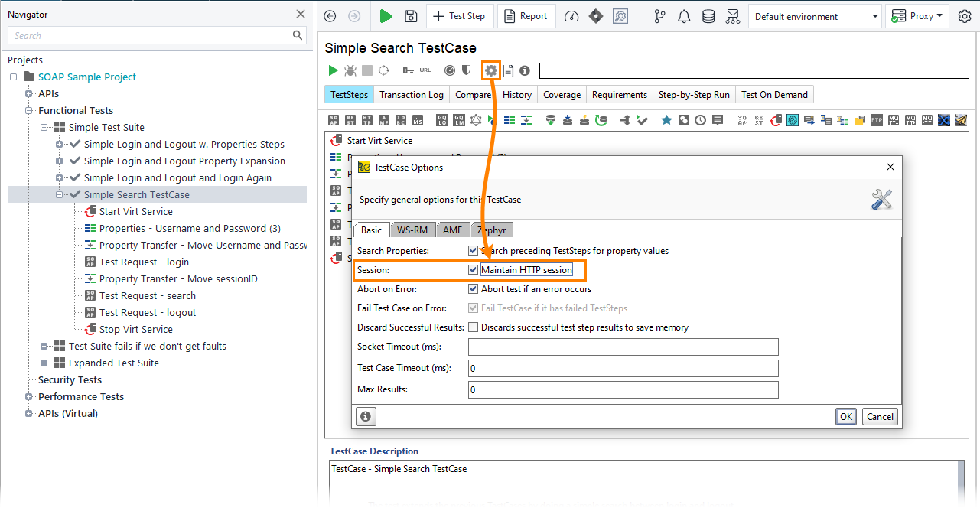Add a GraphQL Query test step icon
This screenshot has width=980, height=508.
coord(441,118)
